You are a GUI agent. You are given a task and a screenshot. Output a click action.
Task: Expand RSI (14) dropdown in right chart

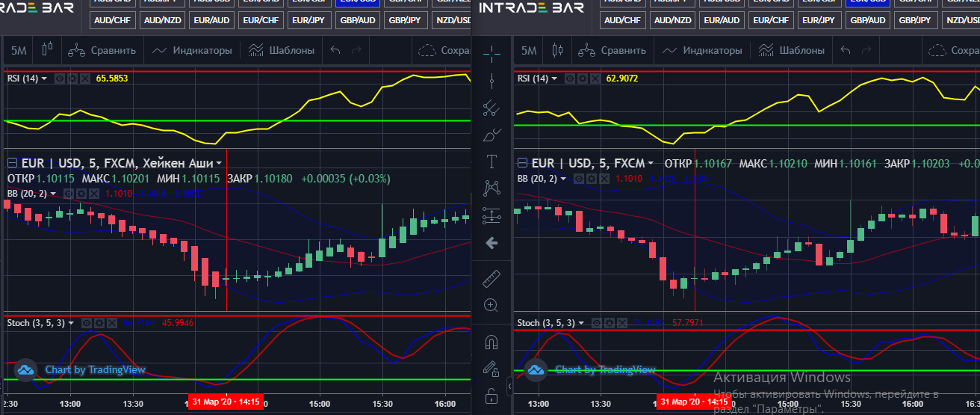point(554,79)
